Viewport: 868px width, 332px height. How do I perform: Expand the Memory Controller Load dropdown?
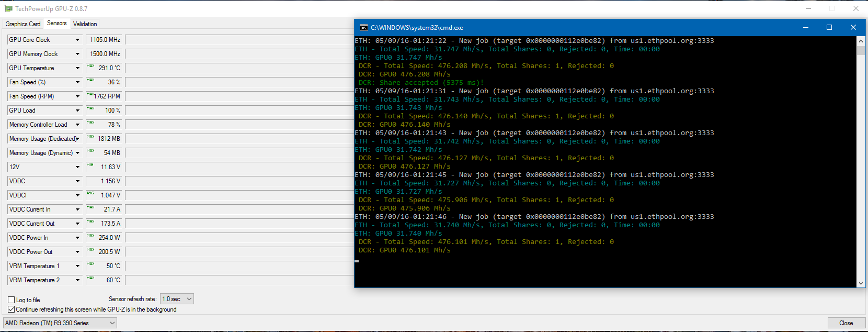77,125
